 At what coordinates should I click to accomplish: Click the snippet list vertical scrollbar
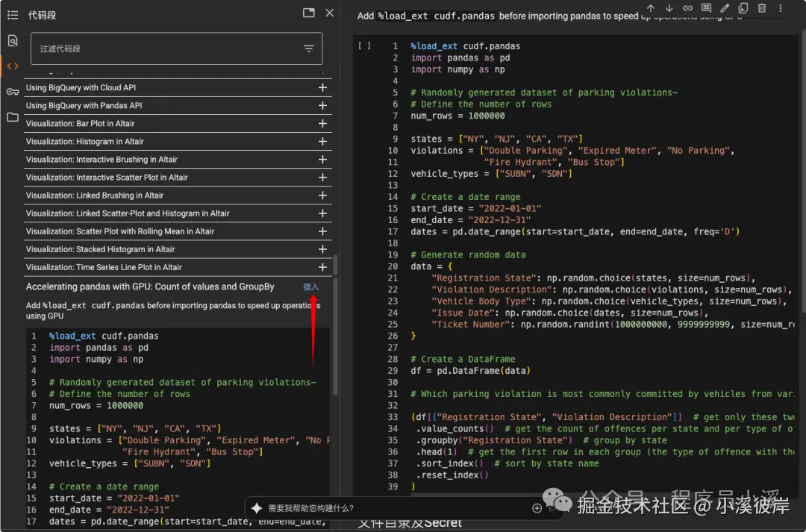(x=335, y=265)
